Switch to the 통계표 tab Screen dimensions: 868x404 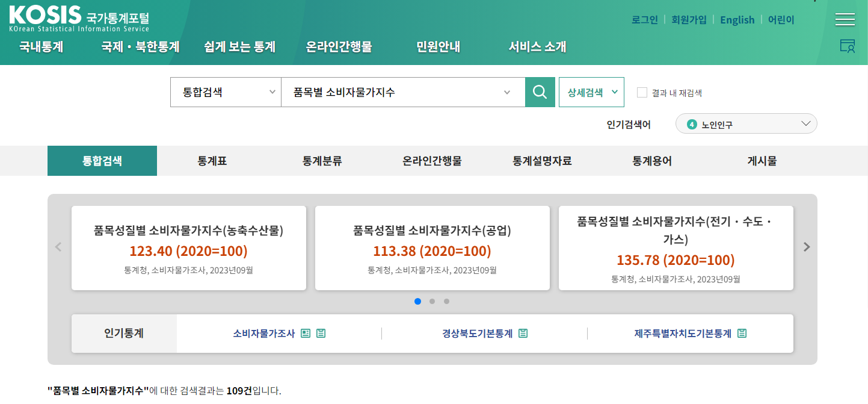click(212, 161)
